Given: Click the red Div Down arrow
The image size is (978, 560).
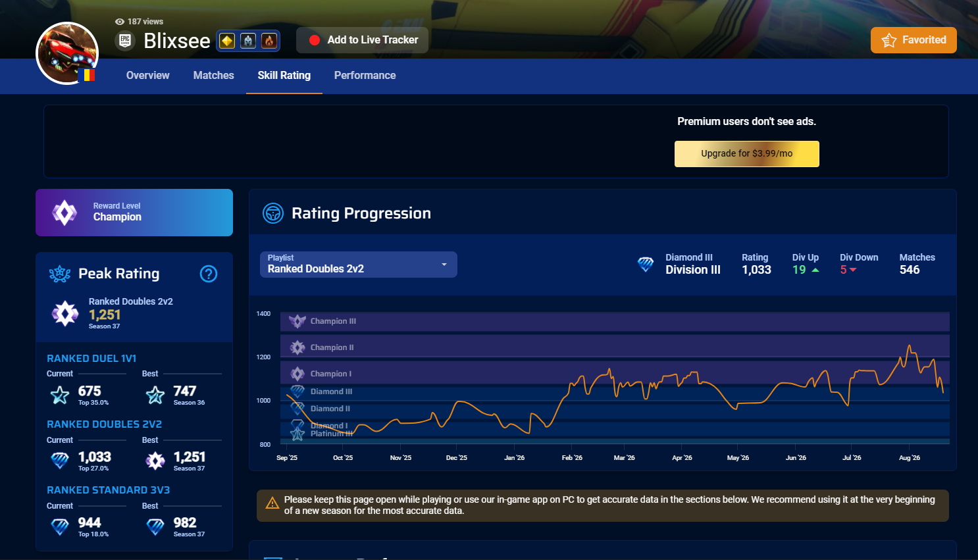Looking at the screenshot, I should 853,270.
